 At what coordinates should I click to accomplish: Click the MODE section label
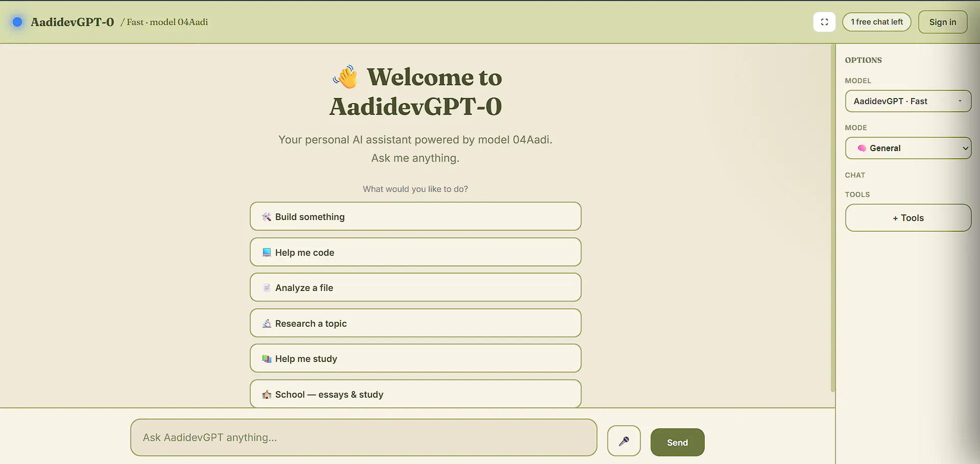[856, 128]
